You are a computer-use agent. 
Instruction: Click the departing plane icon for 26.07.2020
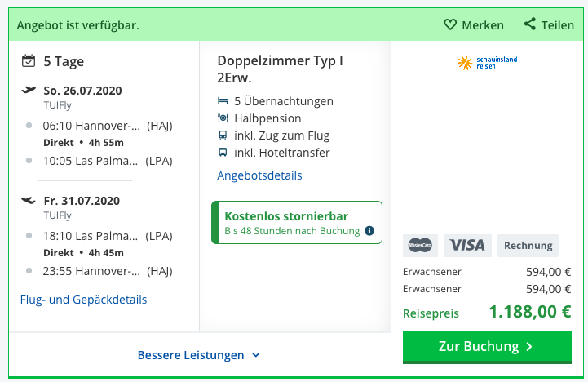pos(29,90)
